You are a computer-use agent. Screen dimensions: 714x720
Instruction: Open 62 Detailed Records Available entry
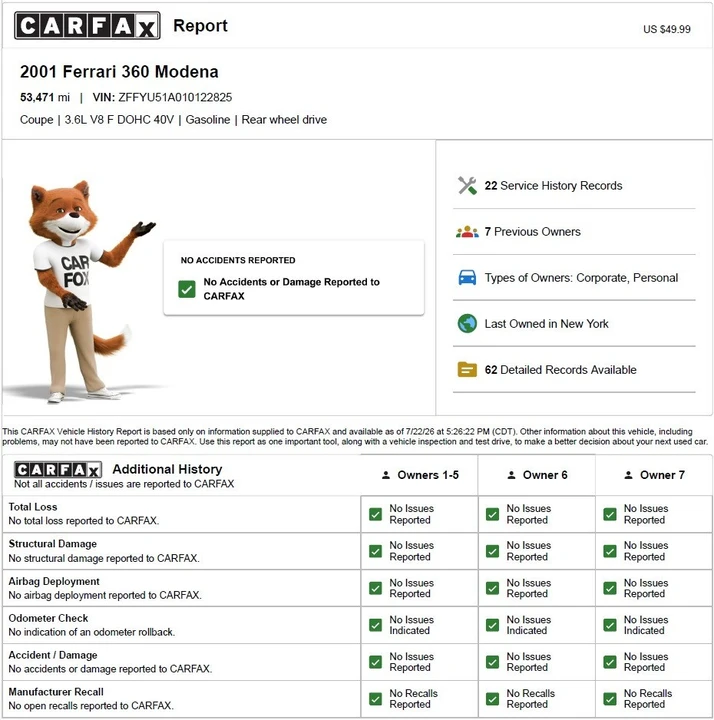[x=574, y=370]
